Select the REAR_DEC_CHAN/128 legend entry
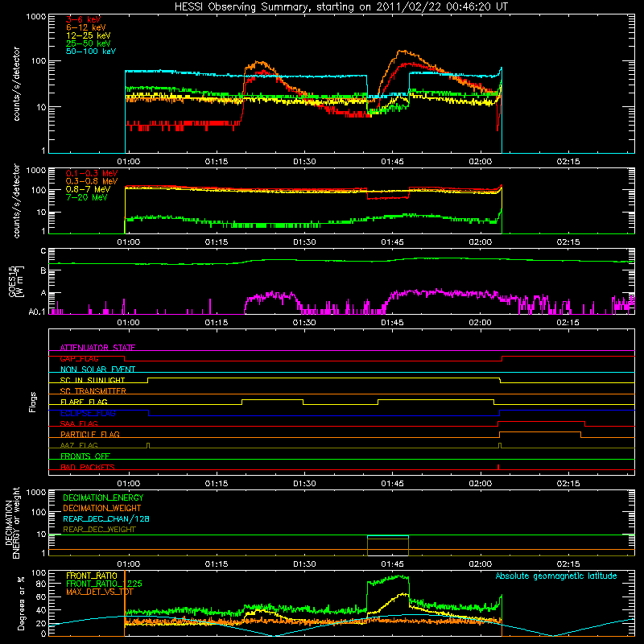Screen dimensions: 644x644 tap(106, 519)
